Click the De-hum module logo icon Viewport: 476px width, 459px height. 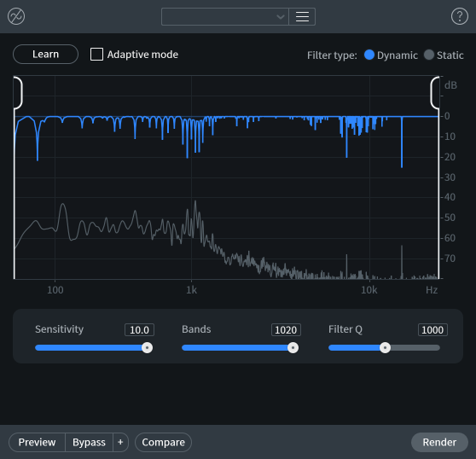16,16
